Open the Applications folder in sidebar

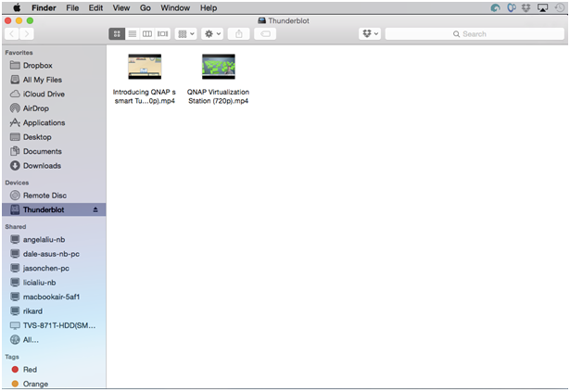(44, 122)
